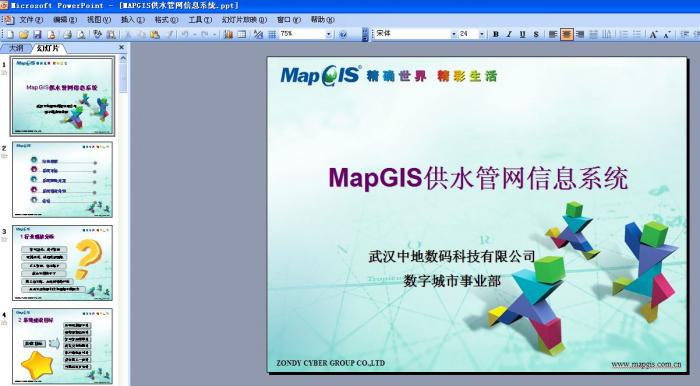
Task: Click the title text MapGIS供水管网信息系统
Action: (x=478, y=178)
